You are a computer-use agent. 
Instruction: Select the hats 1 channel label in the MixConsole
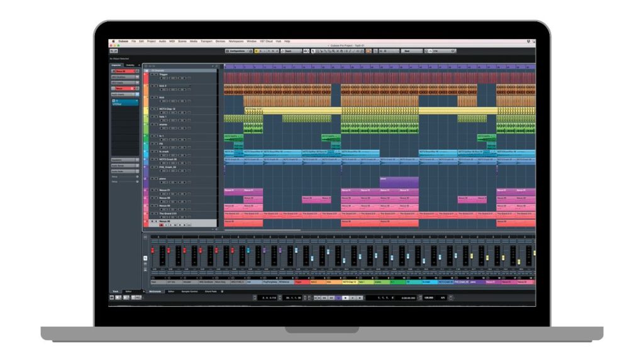click(x=365, y=282)
